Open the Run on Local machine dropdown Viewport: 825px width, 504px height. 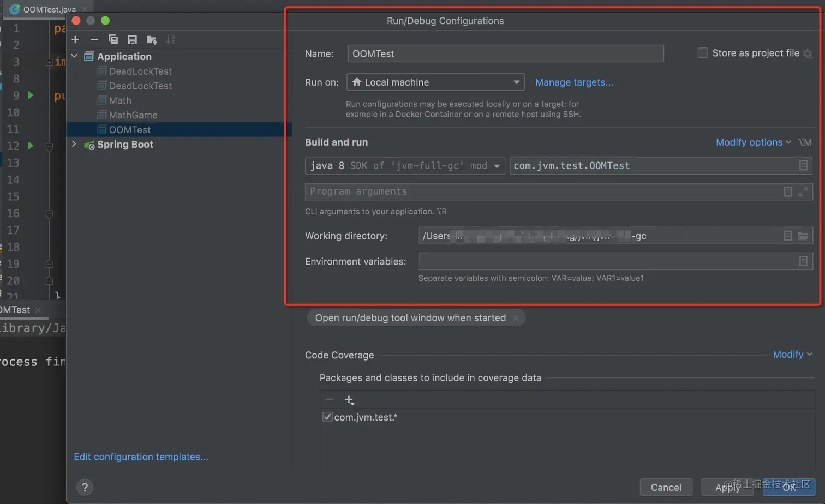click(435, 82)
